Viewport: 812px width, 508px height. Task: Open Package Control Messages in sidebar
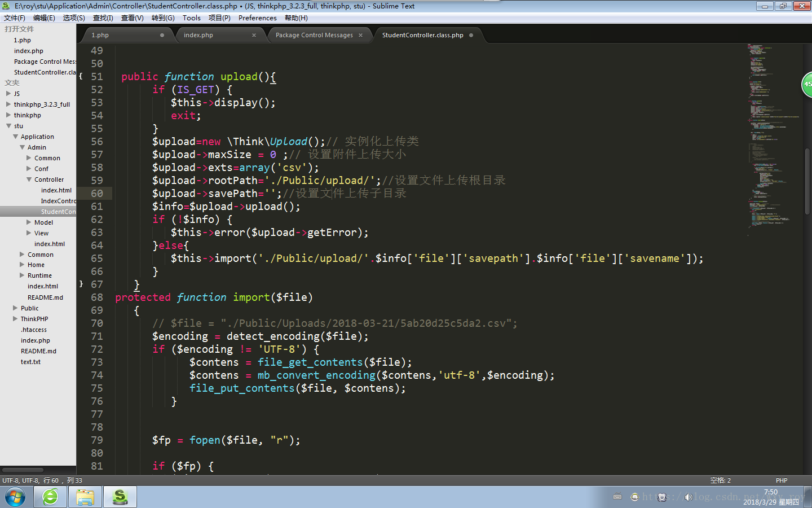point(45,62)
